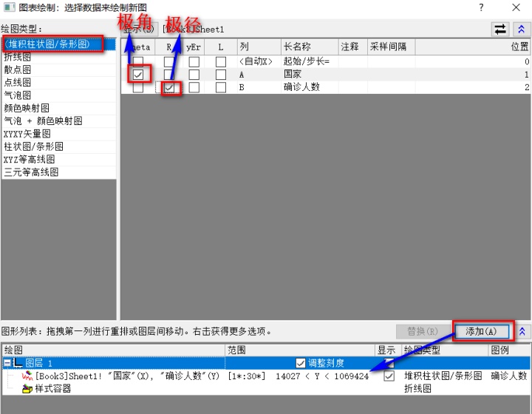
Task: Click the 样式容器 folder icon
Action: (27, 389)
